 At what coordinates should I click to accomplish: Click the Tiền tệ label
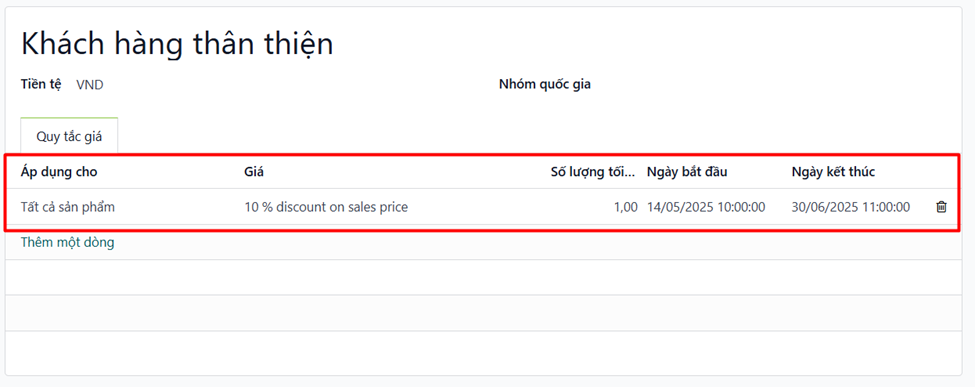coord(41,85)
